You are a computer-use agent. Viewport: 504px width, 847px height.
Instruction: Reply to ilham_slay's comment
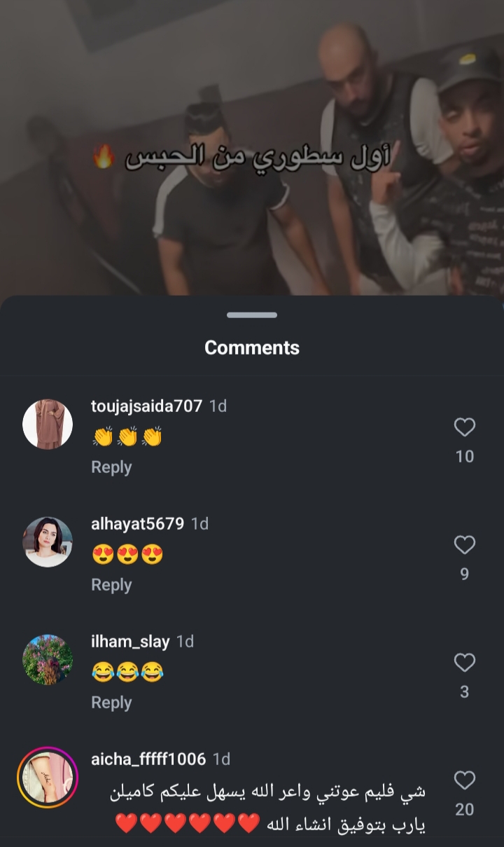(111, 703)
